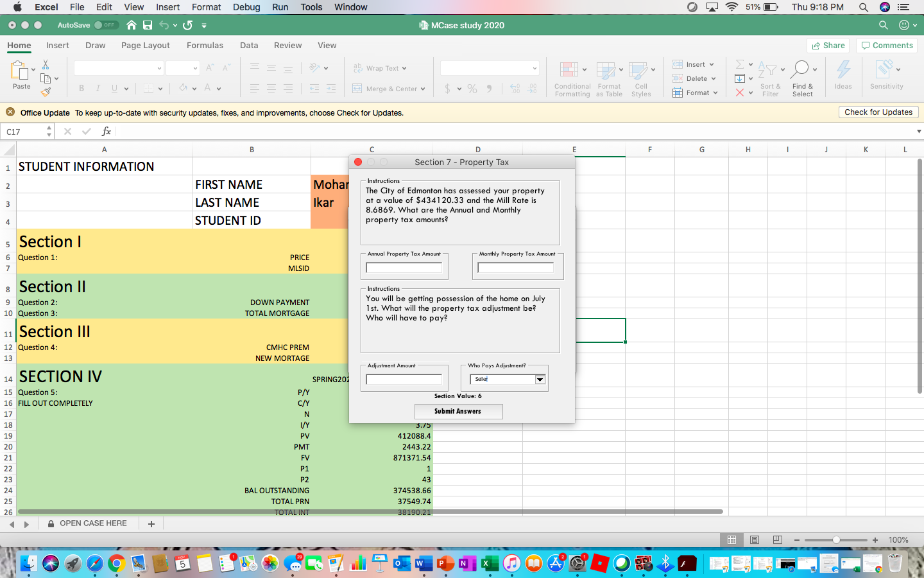
Task: Open the font name dropdown
Action: [x=119, y=67]
